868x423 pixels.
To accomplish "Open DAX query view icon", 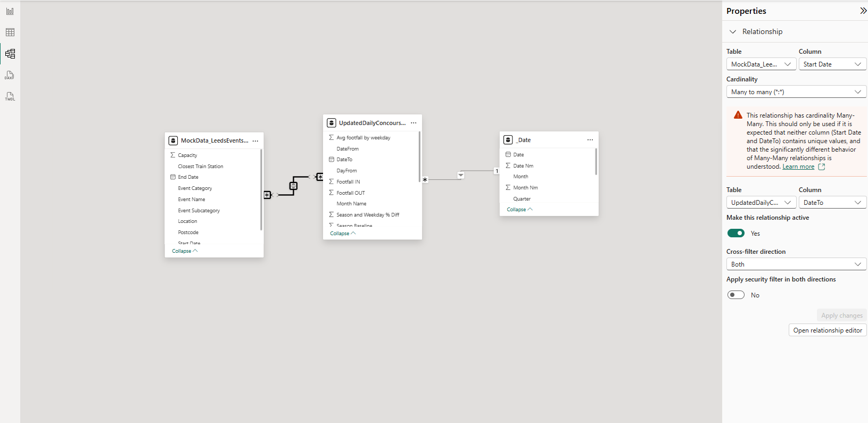I will click(10, 76).
